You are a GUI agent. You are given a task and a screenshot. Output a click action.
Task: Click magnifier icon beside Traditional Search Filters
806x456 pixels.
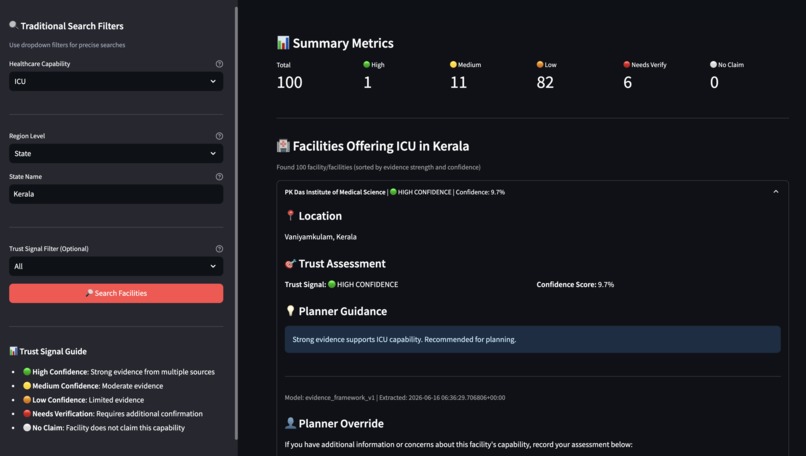13,25
